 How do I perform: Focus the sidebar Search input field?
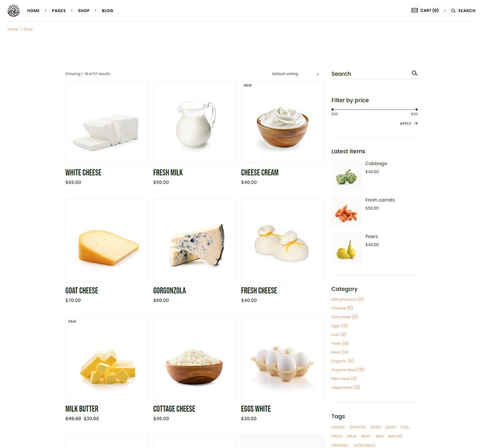tap(370, 74)
